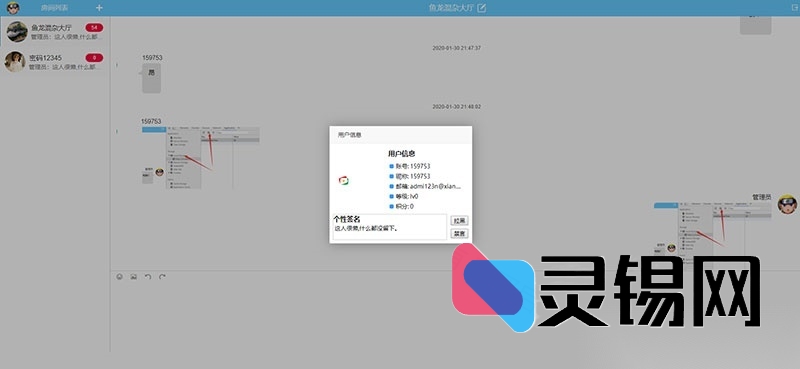800x369 pixels.
Task: Click the small chat bubble under first 159753
Action: (x=152, y=78)
